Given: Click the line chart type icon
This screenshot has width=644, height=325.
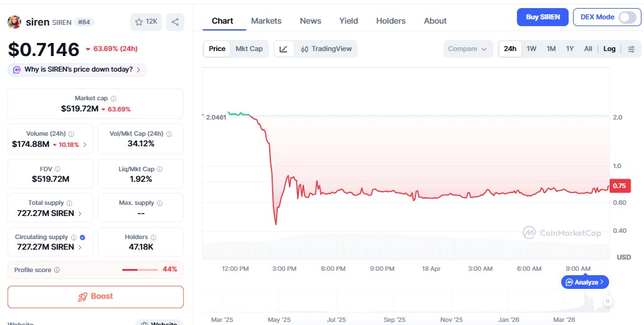Looking at the screenshot, I should click(284, 49).
